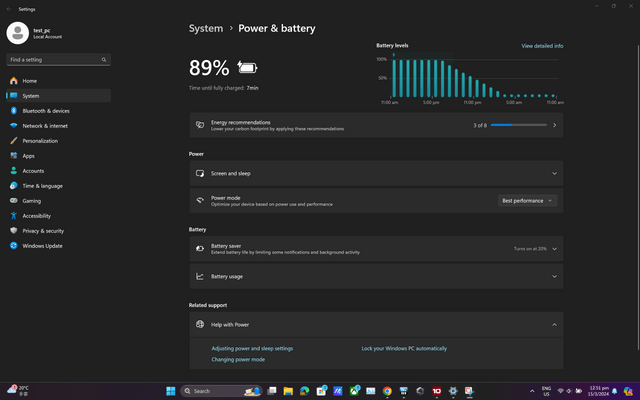Click the Battery saver icon

tap(200, 249)
